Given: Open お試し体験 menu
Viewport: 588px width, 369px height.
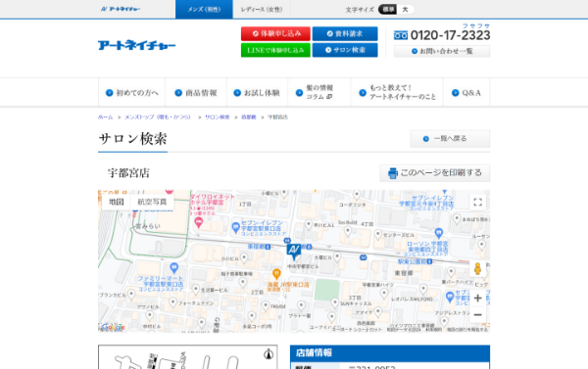Looking at the screenshot, I should point(257,93).
